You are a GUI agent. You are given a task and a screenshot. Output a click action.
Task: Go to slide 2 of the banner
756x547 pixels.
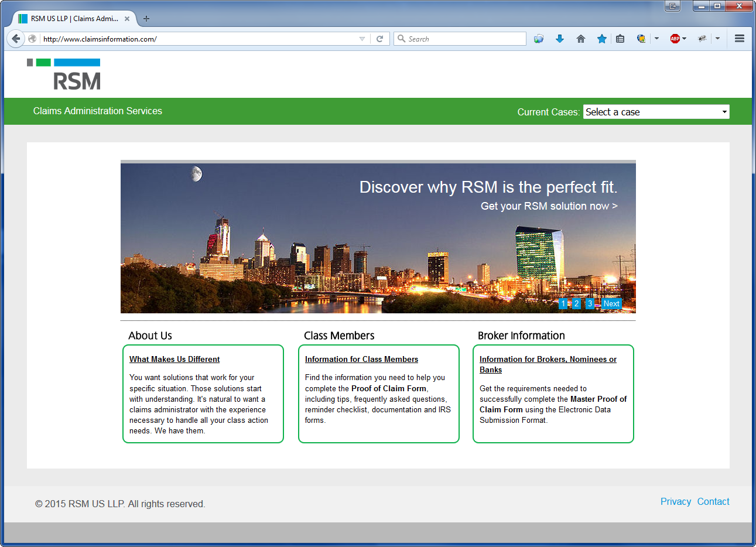pos(576,303)
